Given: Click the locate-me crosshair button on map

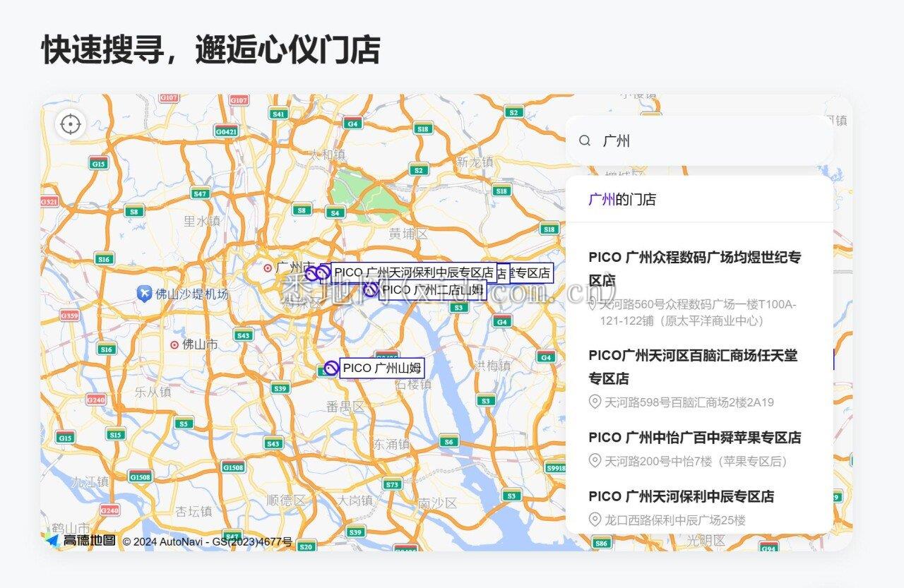Looking at the screenshot, I should pos(70,125).
